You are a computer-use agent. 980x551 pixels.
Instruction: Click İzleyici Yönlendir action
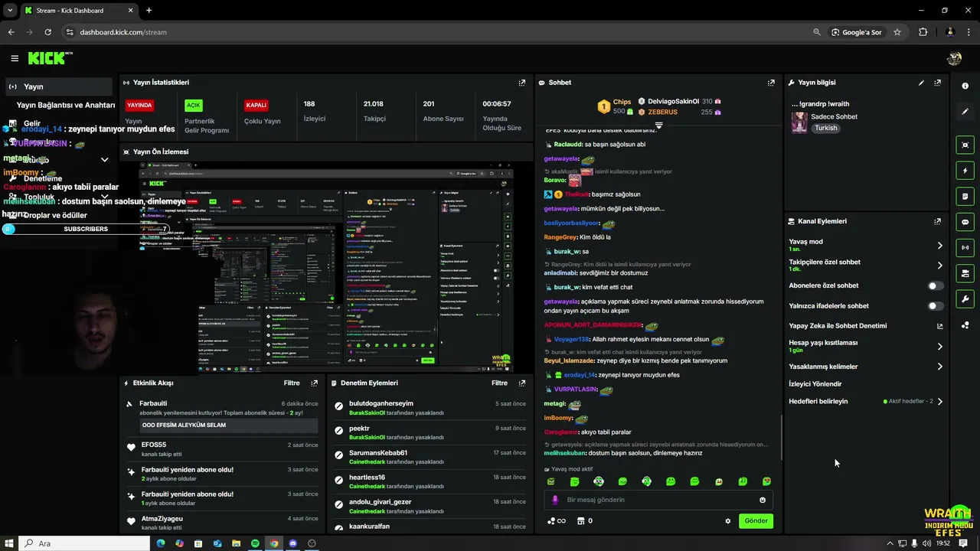point(815,384)
